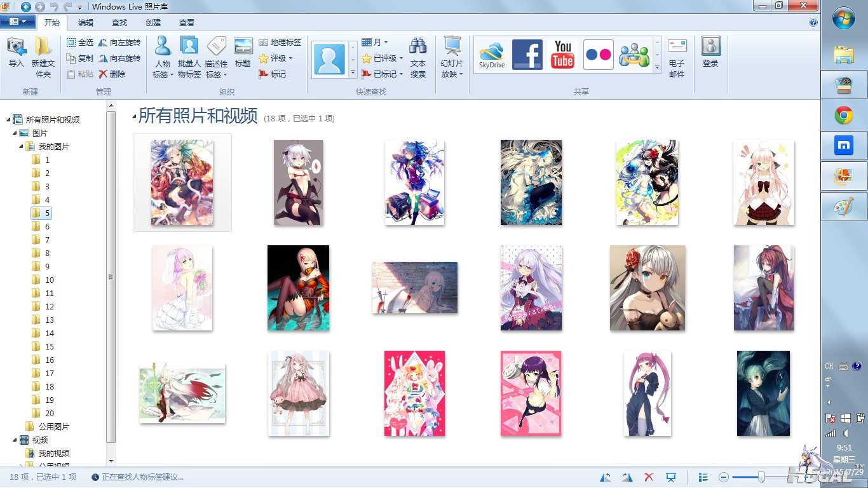Share to Facebook

pyautogui.click(x=527, y=55)
